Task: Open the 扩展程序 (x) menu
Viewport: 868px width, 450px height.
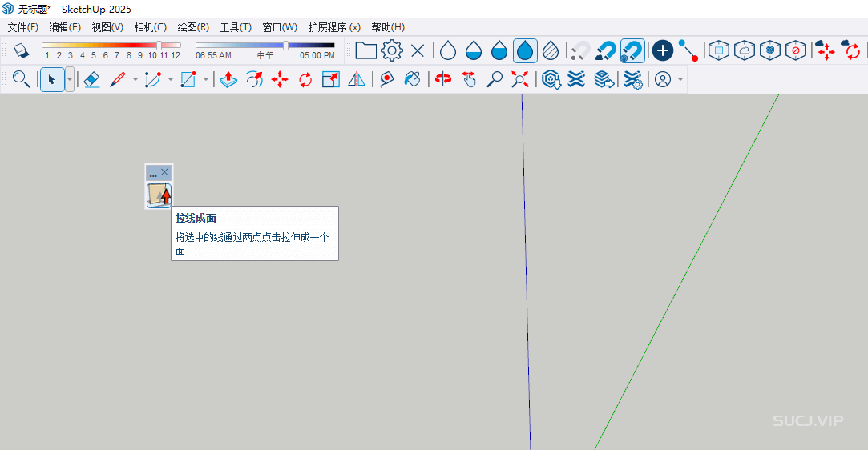Action: pos(334,27)
